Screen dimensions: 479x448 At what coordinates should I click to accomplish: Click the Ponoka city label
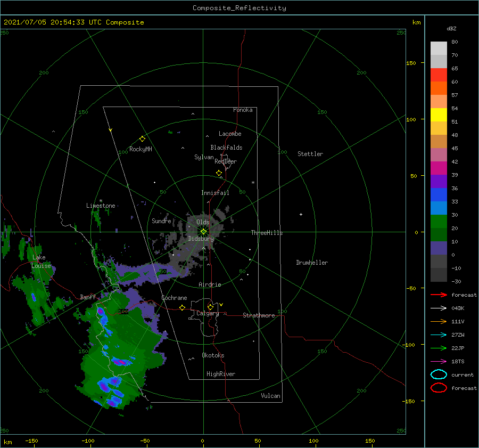pyautogui.click(x=243, y=110)
